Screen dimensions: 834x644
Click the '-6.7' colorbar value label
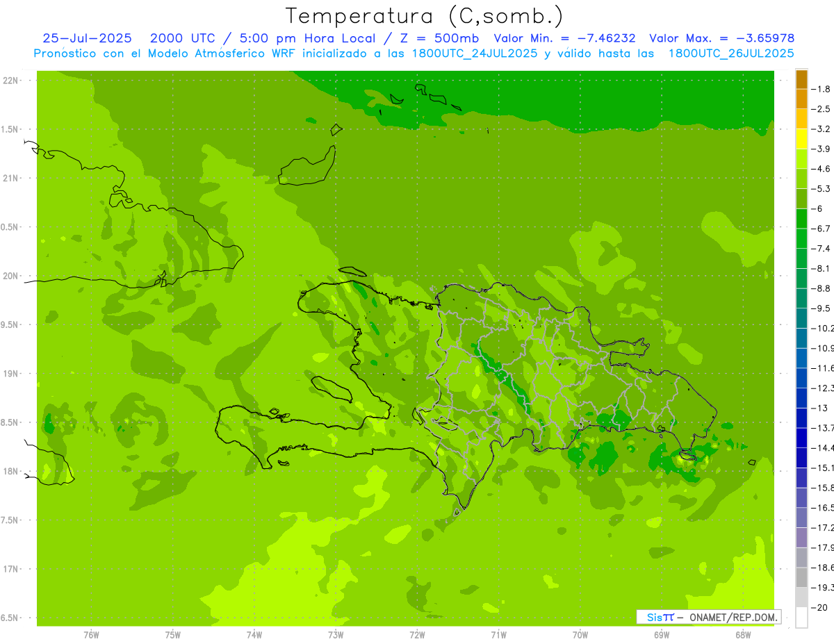(821, 229)
